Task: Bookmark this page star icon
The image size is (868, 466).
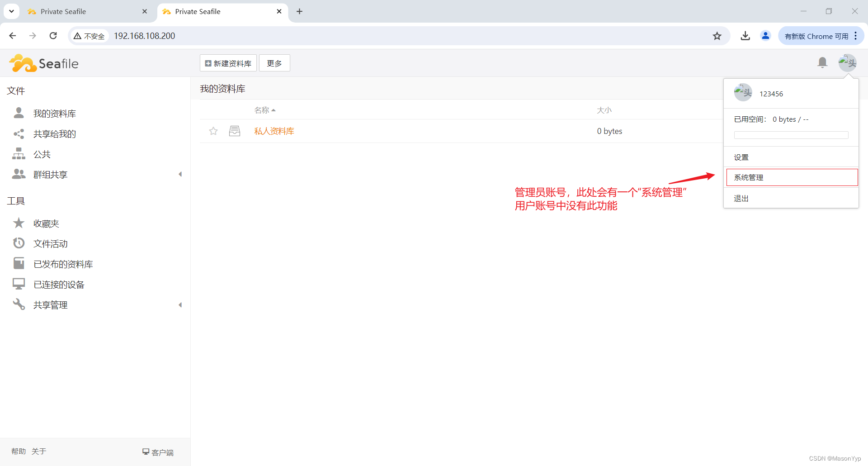Action: tap(717, 36)
